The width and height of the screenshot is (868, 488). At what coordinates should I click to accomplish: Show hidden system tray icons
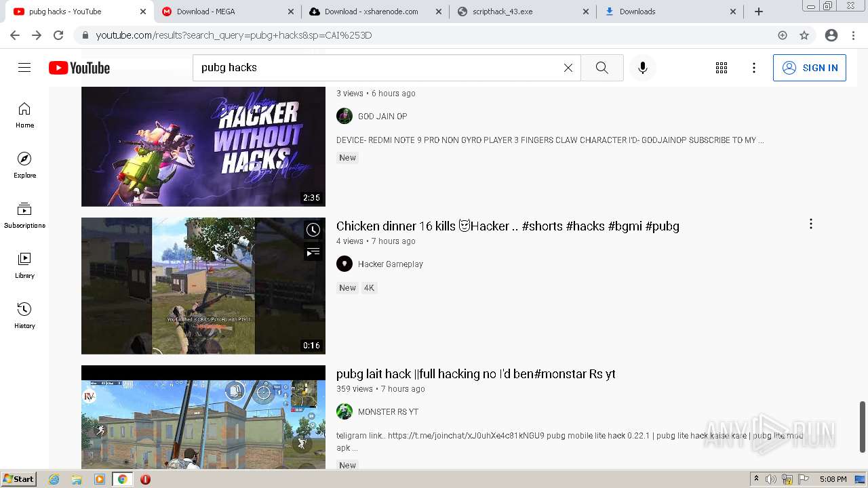pos(756,479)
